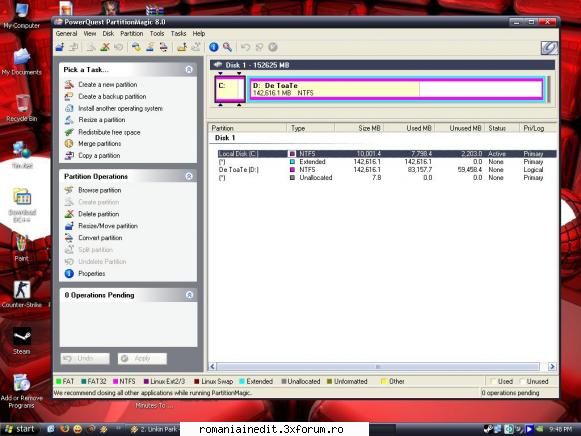Click the Status column header
581x436 pixels.
tap(501, 128)
